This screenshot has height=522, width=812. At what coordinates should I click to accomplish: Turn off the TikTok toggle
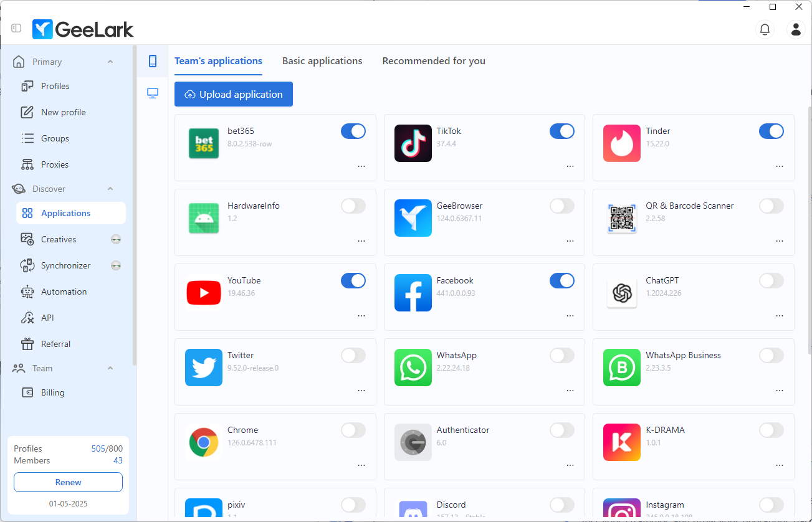point(562,131)
